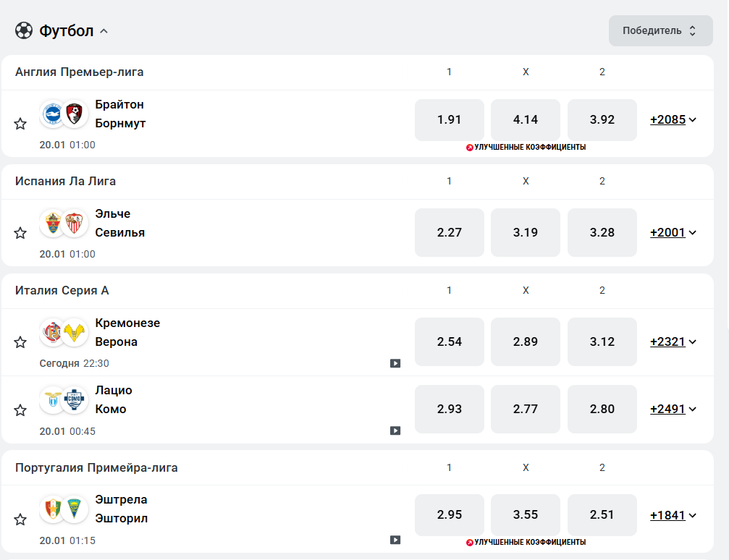Open Англия Премьер-лига league header
The height and width of the screenshot is (560, 729).
(80, 72)
